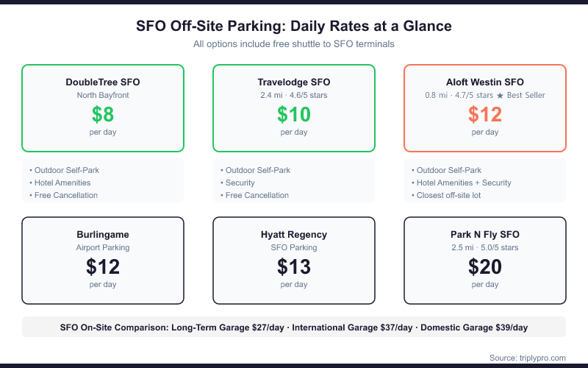588x368 pixels.
Task: Click the $8 per day price
Action: point(103,115)
